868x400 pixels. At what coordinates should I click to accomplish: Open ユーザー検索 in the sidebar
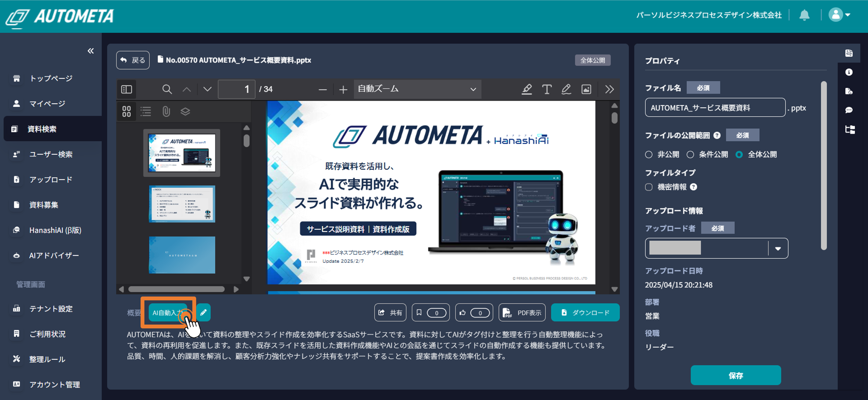click(x=51, y=154)
